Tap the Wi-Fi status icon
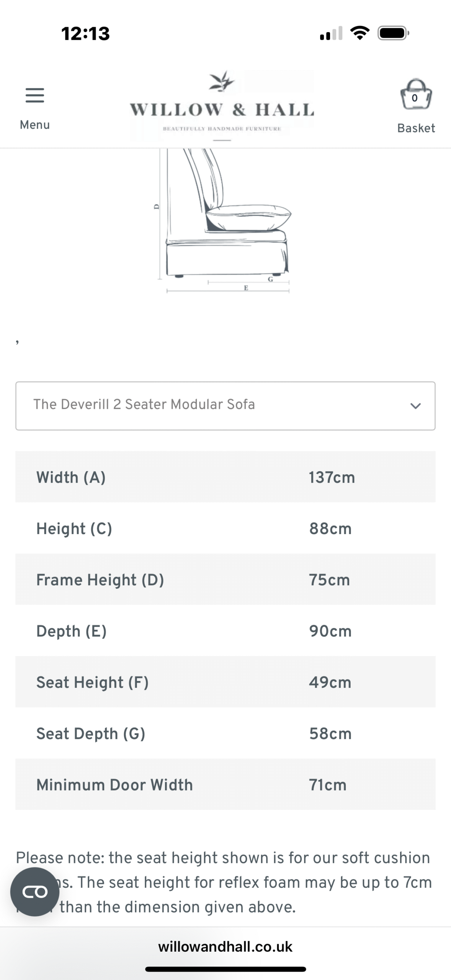451x980 pixels. click(x=360, y=33)
